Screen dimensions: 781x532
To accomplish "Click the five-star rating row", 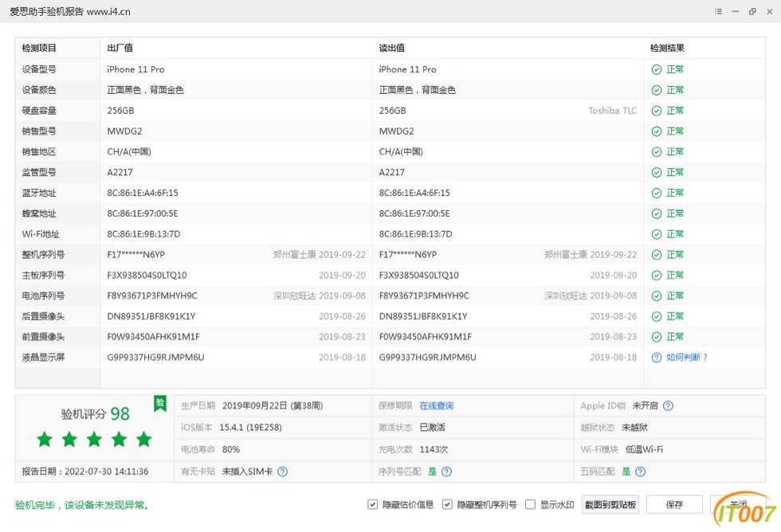I will tap(94, 440).
